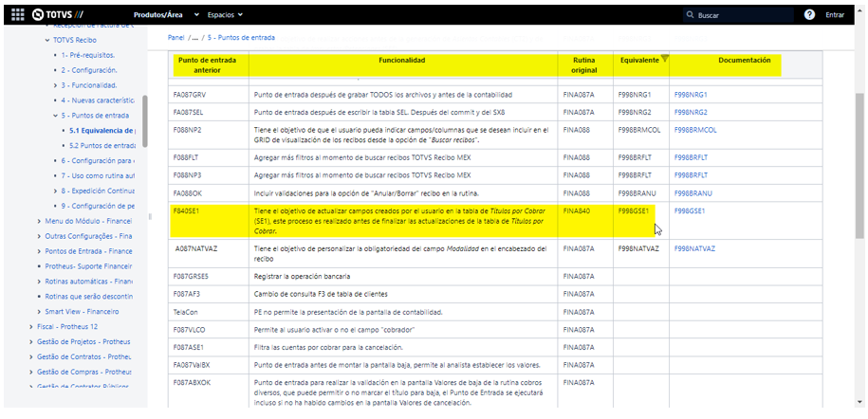Click the magnifier icon in search box
Viewport: 868px width, 419px height.
coord(690,15)
